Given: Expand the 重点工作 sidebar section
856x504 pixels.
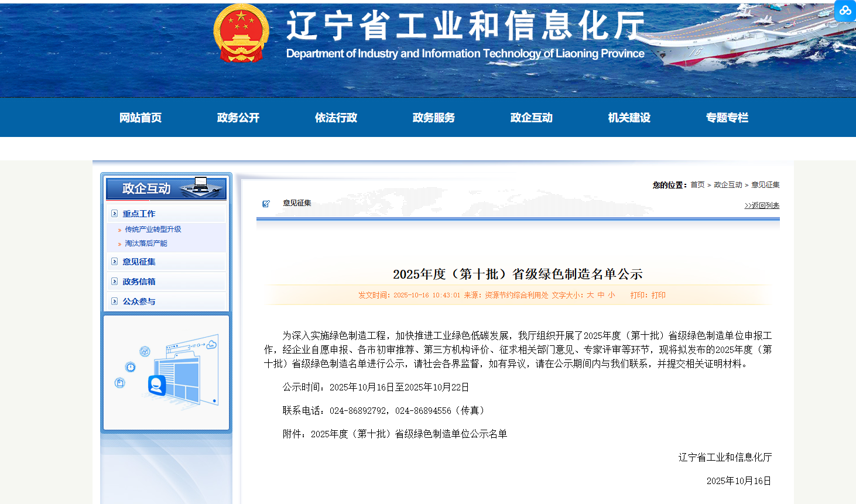Looking at the screenshot, I should click(x=139, y=214).
